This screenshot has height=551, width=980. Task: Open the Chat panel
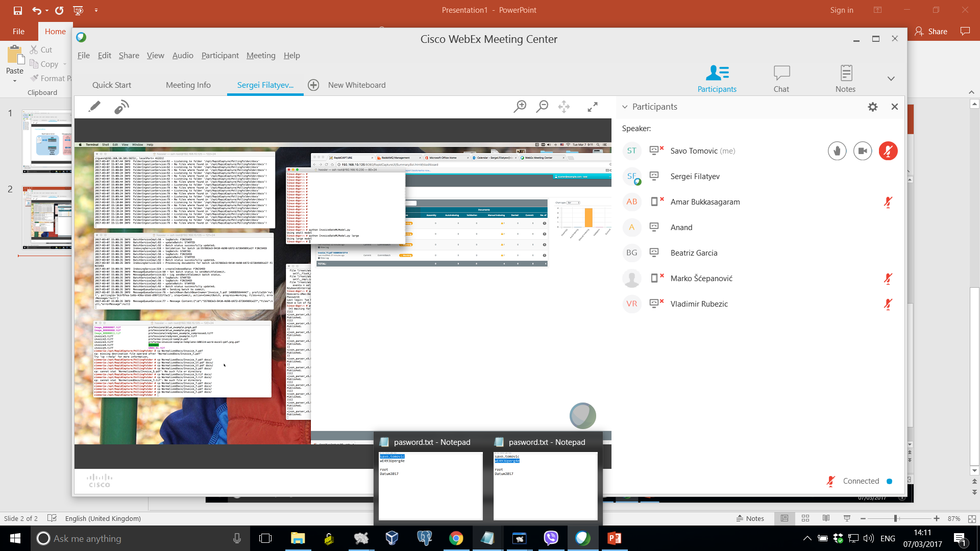(x=781, y=78)
